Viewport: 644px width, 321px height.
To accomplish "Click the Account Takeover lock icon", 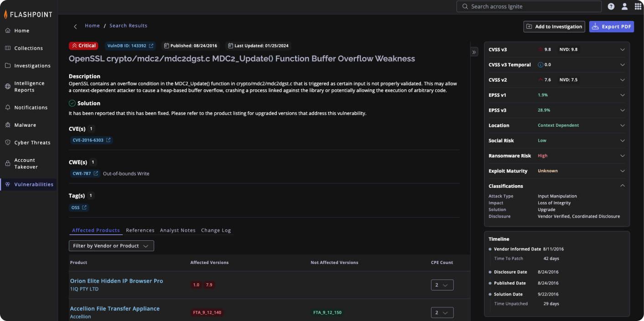I will click(8, 163).
